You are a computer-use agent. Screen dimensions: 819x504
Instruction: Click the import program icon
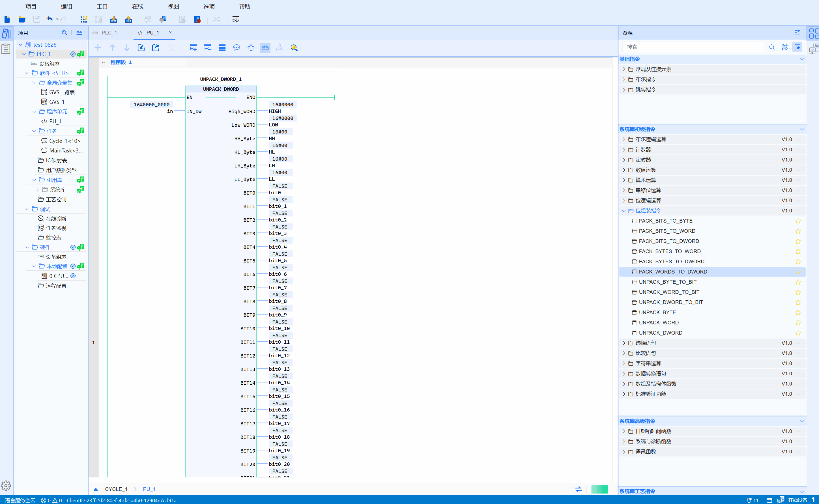[141, 48]
